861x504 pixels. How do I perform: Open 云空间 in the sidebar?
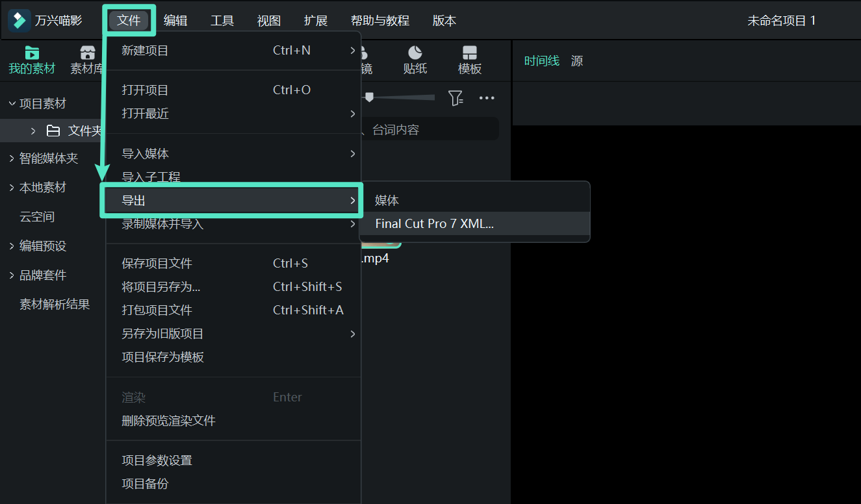(x=37, y=217)
